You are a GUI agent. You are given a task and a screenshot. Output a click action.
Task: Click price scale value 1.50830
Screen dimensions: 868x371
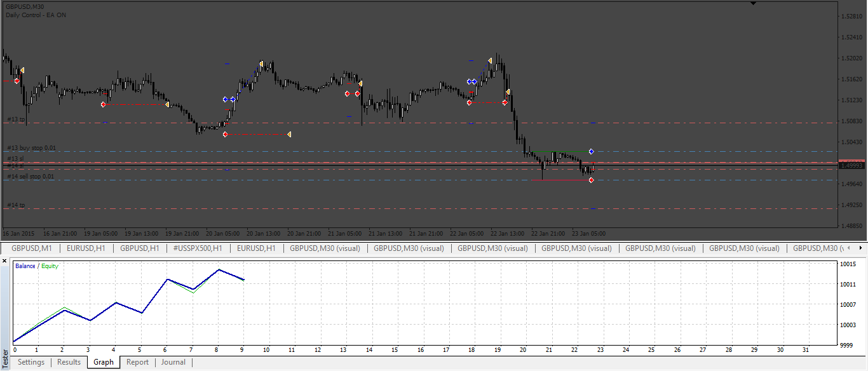[851, 121]
